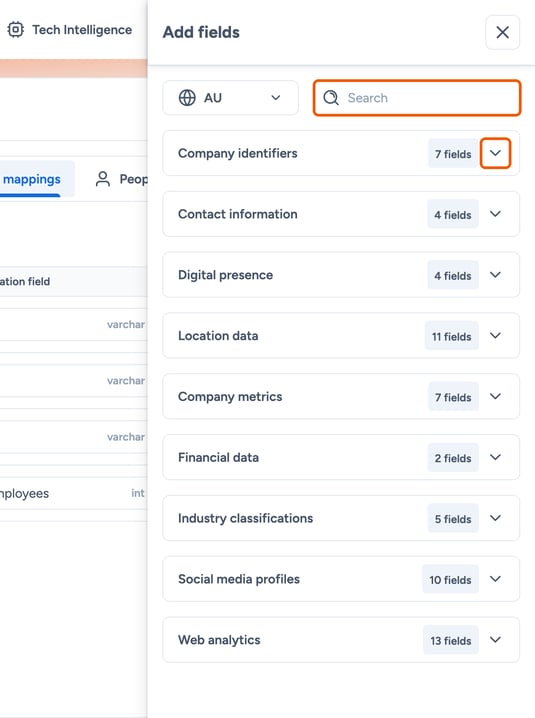Viewport: 535px width, 718px height.
Task: Expand Location data chevron
Action: tap(495, 336)
